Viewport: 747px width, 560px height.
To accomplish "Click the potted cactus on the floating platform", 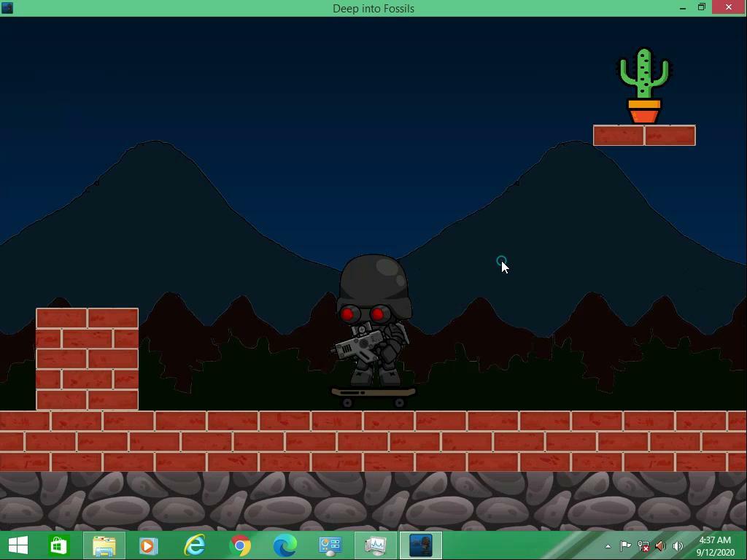I will click(x=643, y=85).
